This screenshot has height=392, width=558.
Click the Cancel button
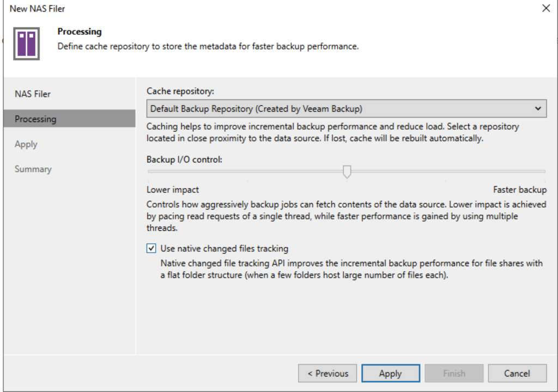click(x=517, y=373)
